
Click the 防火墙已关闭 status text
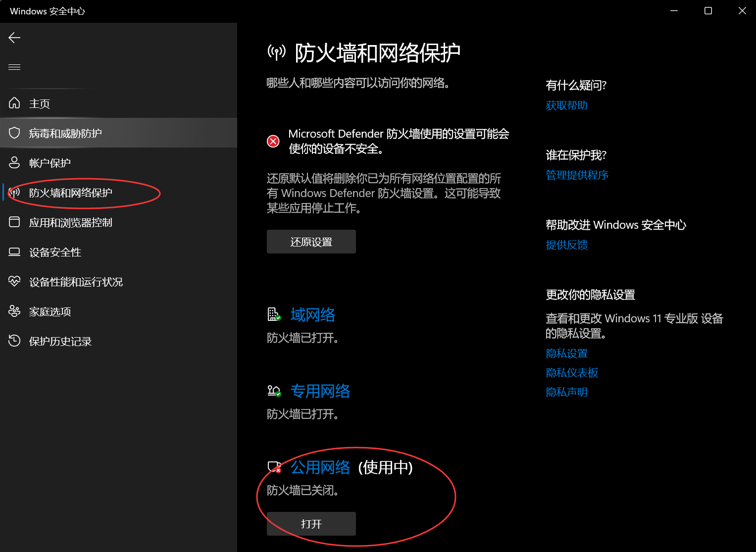click(x=302, y=491)
